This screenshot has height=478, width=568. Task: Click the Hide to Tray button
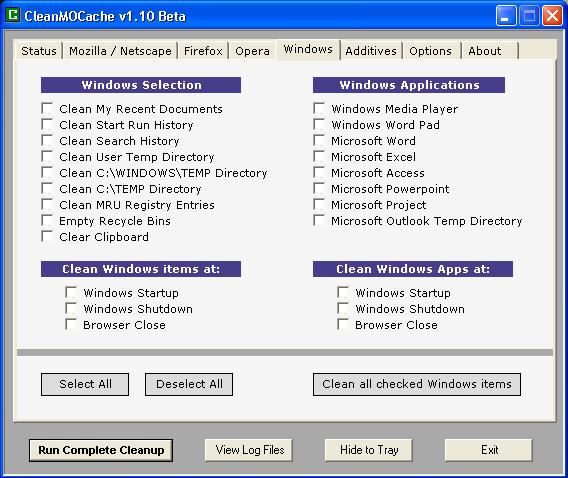(x=369, y=450)
